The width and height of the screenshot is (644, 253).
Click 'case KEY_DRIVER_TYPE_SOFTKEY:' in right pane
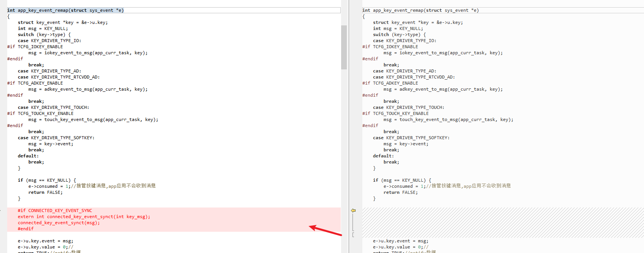coord(411,138)
